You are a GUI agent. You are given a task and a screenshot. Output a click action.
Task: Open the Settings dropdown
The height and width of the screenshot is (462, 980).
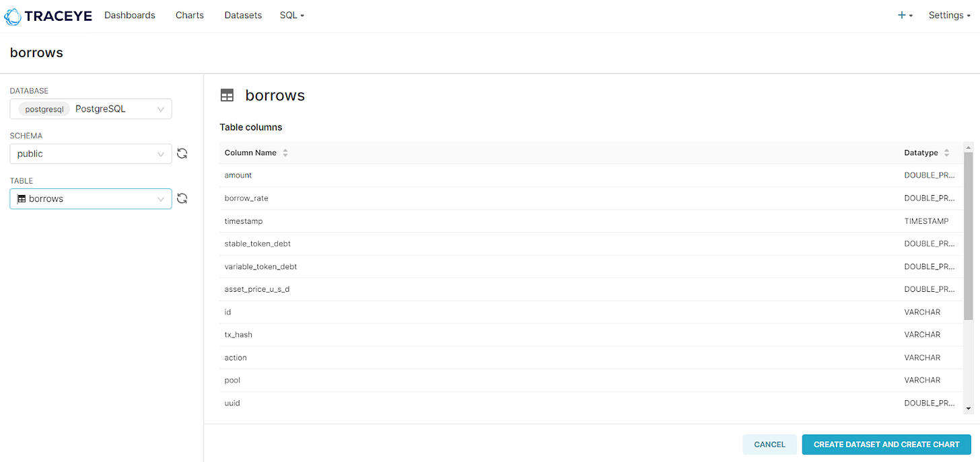pos(950,15)
